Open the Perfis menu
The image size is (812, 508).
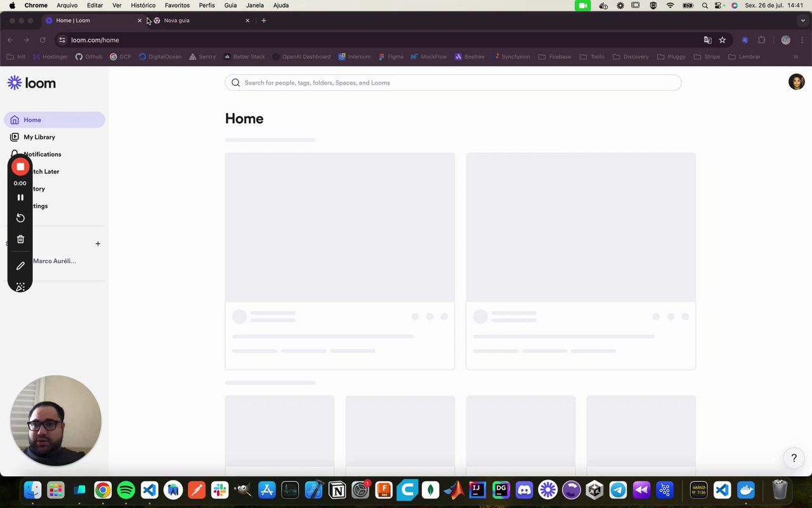coord(207,5)
